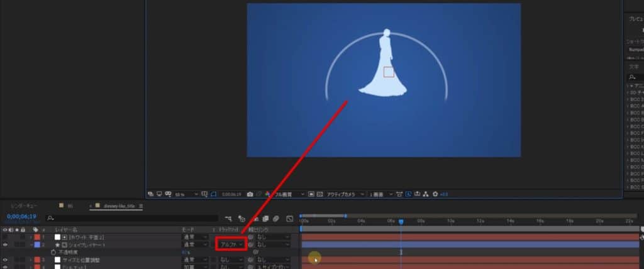This screenshot has height=269, width=644.
Task: Click the 親とリンク column header
Action: click(x=257, y=229)
